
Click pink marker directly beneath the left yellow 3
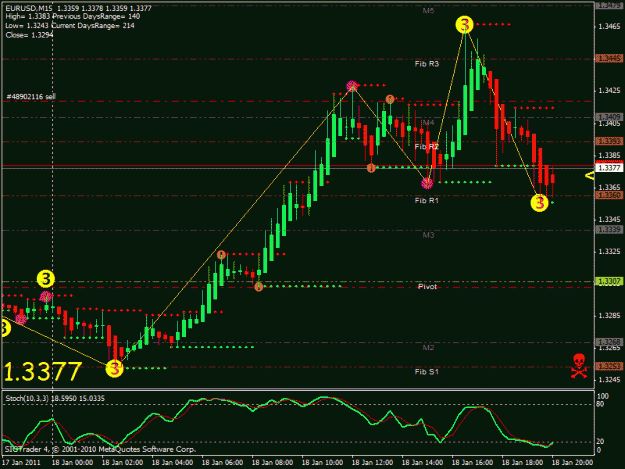pyautogui.click(x=46, y=296)
